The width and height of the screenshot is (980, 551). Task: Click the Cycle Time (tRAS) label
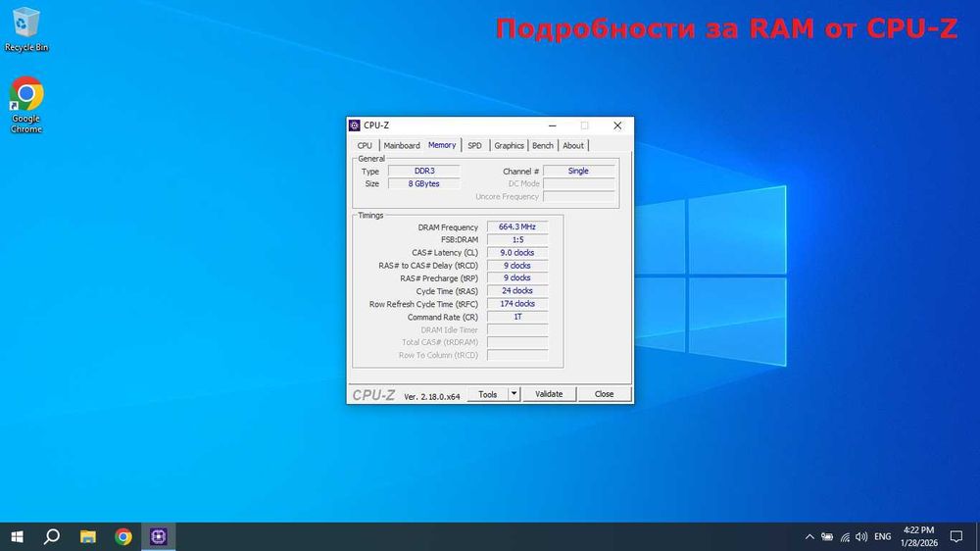click(447, 291)
